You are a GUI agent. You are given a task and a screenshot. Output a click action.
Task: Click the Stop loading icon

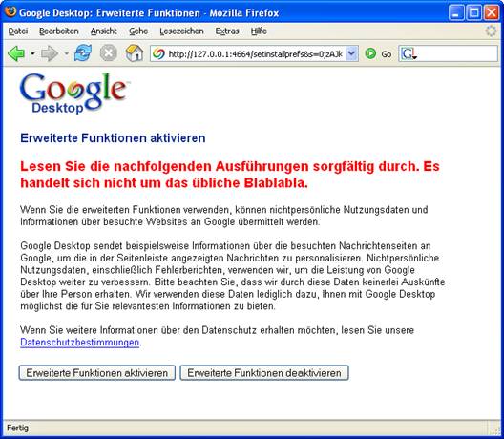[108, 53]
